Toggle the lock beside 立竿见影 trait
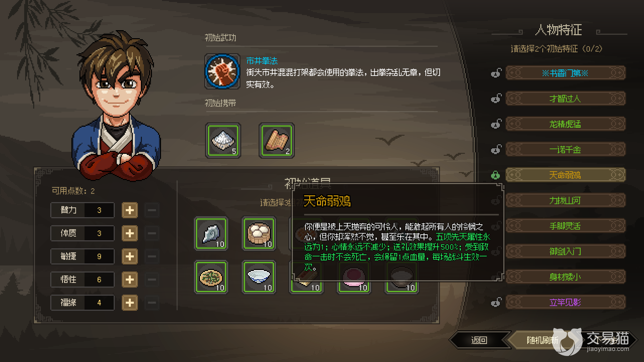 pos(496,302)
